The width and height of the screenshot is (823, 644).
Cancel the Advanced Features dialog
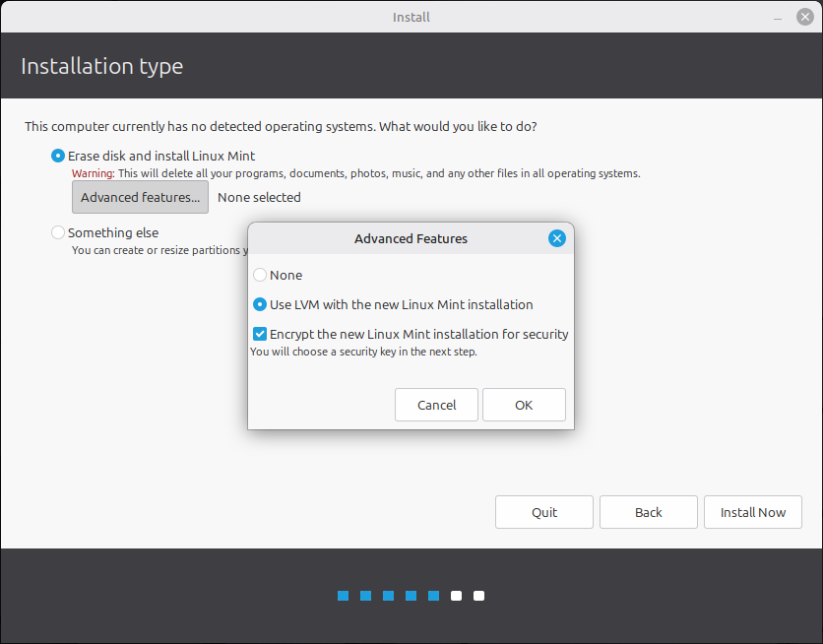pyautogui.click(x=436, y=405)
